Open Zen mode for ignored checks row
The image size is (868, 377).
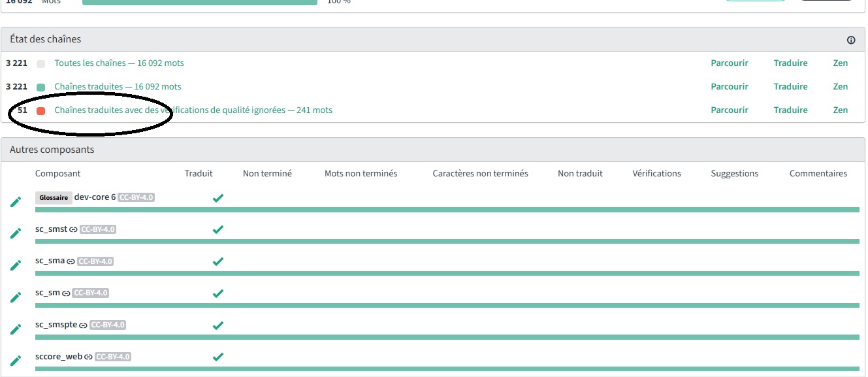pyautogui.click(x=840, y=110)
